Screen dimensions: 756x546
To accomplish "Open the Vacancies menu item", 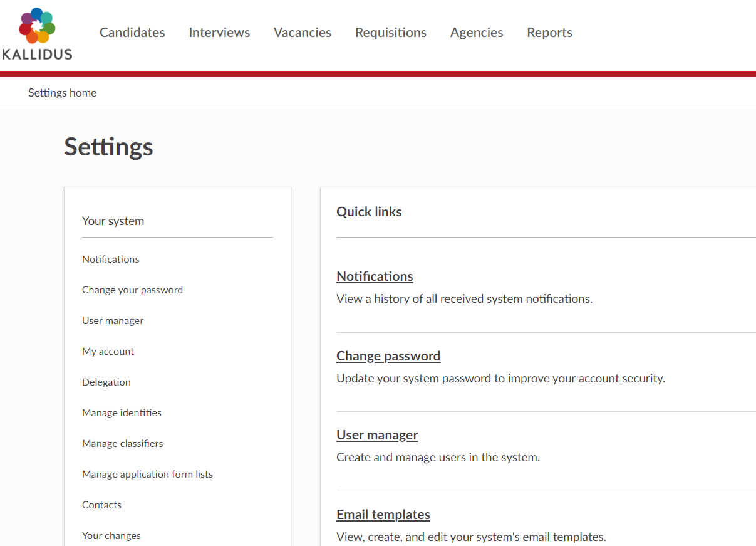I will 303,33.
